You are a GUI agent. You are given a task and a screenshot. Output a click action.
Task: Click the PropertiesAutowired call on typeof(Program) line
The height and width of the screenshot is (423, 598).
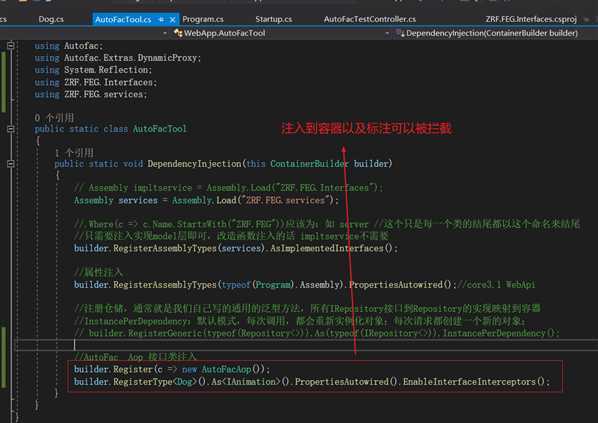pos(403,285)
